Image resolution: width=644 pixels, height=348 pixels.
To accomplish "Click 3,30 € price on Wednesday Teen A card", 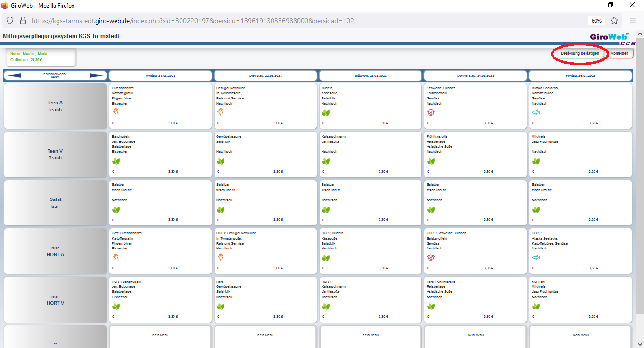I will (x=383, y=123).
